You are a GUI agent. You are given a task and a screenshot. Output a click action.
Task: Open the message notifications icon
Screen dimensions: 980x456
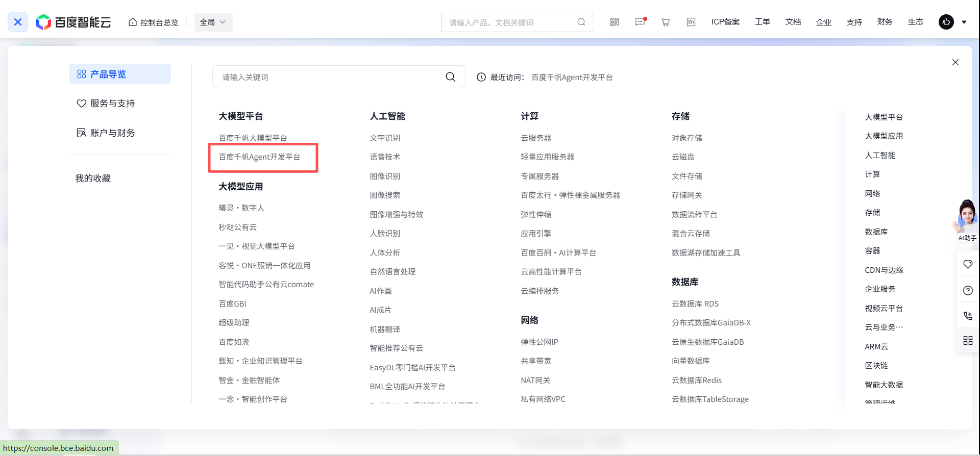640,22
